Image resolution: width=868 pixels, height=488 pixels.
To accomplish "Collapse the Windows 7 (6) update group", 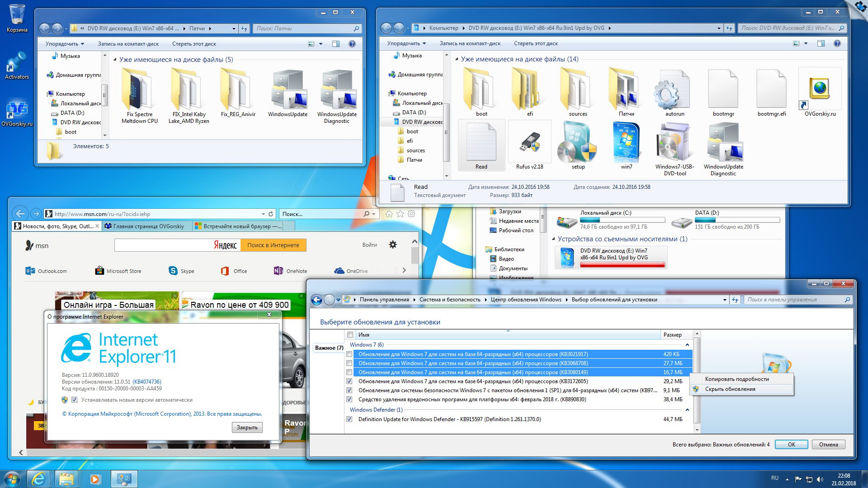I will tap(687, 345).
